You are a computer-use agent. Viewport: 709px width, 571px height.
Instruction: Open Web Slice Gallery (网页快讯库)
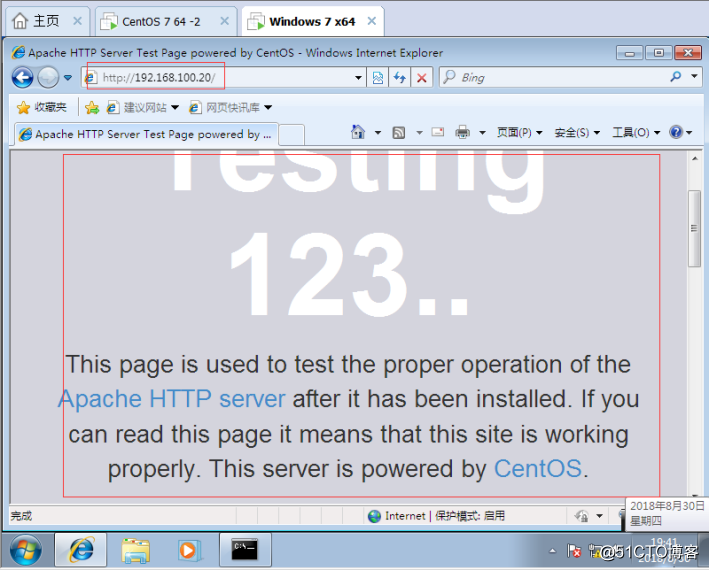click(x=231, y=107)
